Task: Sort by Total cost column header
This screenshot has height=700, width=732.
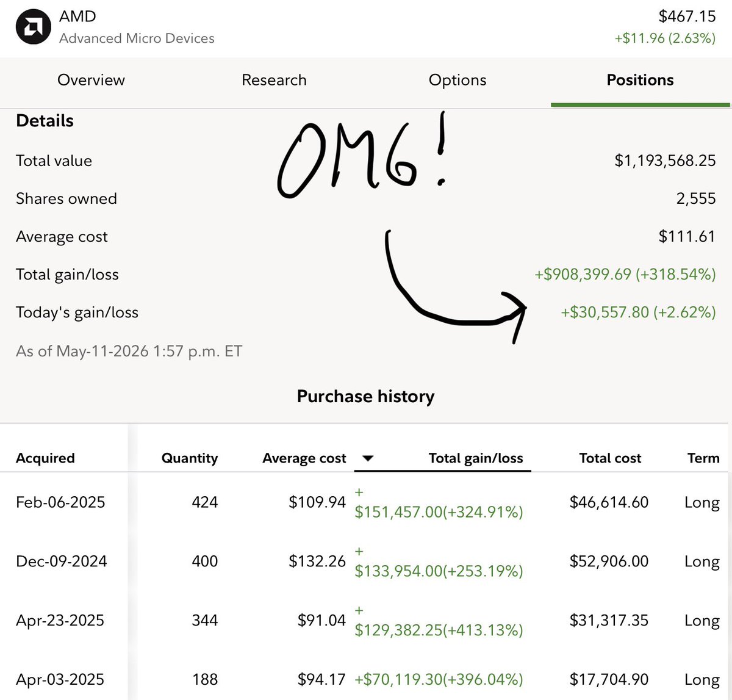Action: (x=610, y=458)
